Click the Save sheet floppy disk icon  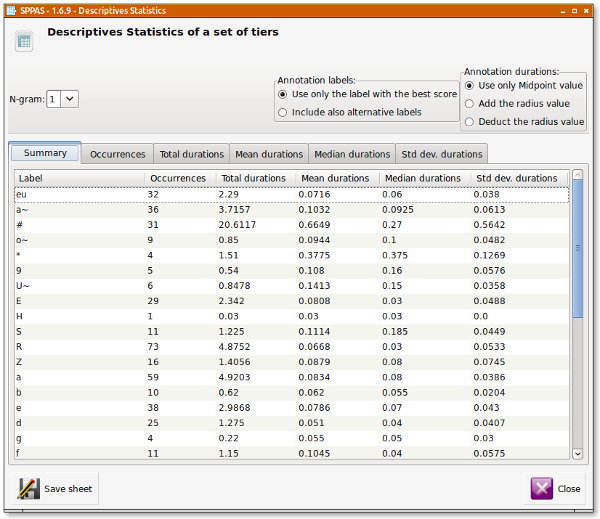pyautogui.click(x=29, y=489)
